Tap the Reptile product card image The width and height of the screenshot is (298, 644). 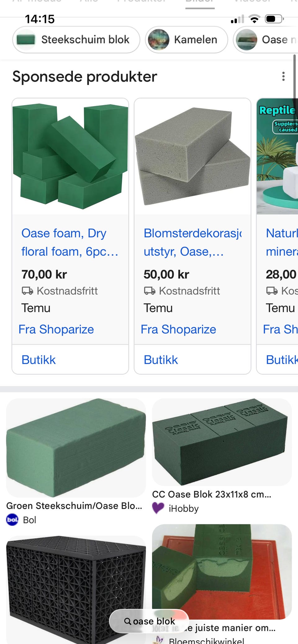pyautogui.click(x=277, y=157)
